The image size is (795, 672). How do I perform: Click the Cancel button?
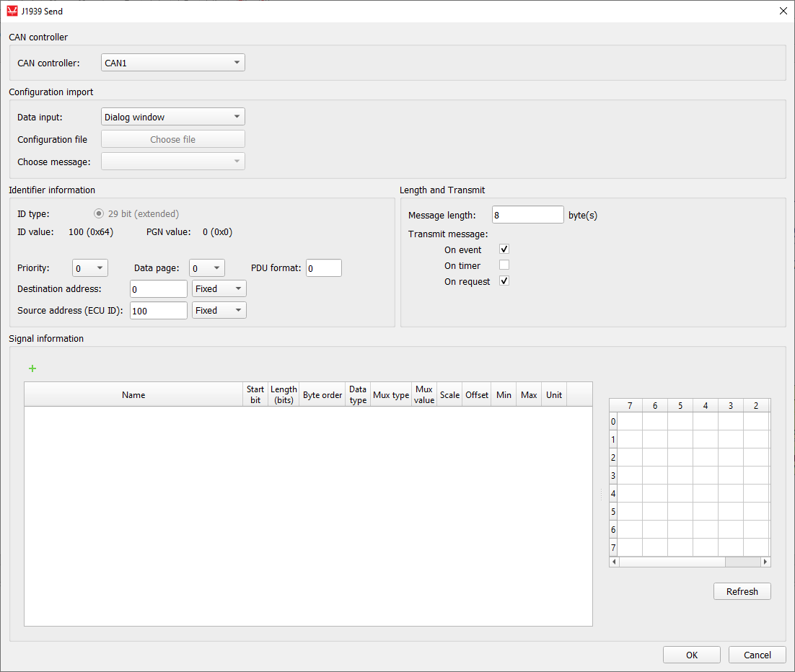click(757, 655)
